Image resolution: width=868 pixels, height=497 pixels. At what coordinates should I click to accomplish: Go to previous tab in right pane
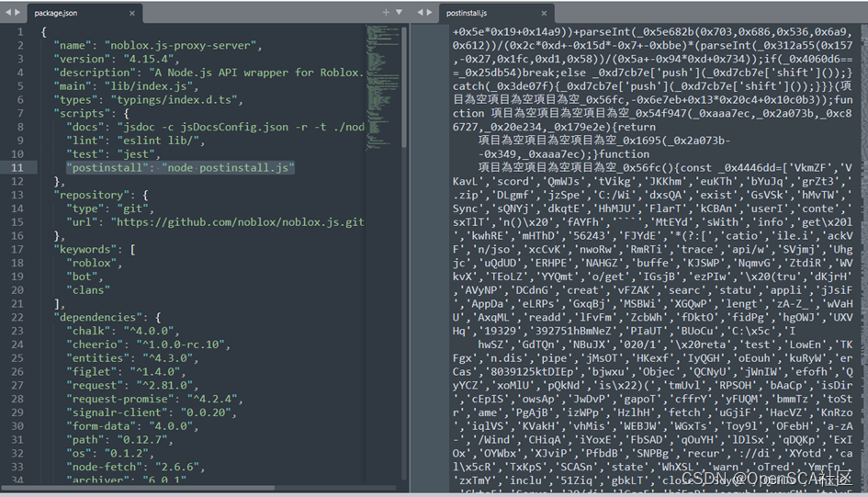point(420,12)
